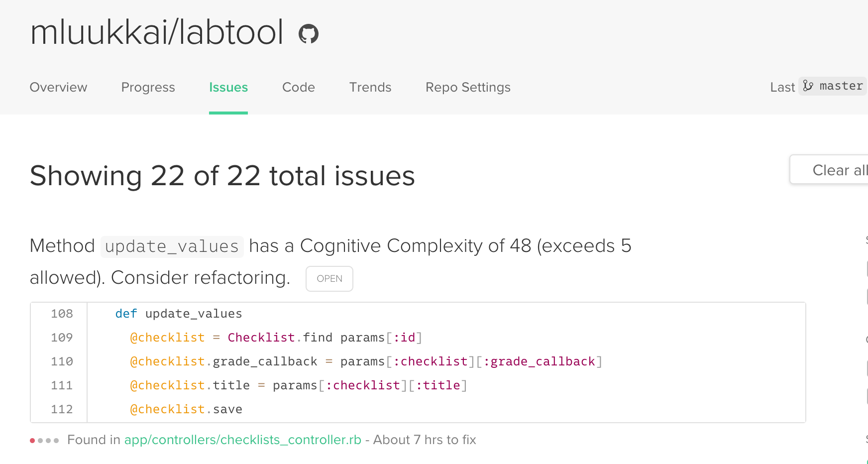Switch to the Overview tab
The height and width of the screenshot is (464, 868).
pyautogui.click(x=58, y=87)
